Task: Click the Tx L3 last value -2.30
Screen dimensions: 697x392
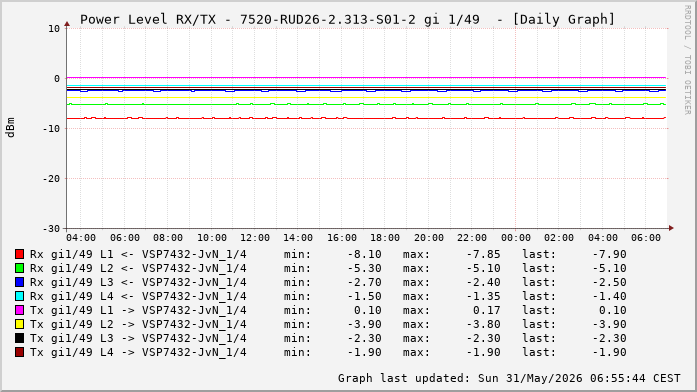Action: tap(609, 338)
